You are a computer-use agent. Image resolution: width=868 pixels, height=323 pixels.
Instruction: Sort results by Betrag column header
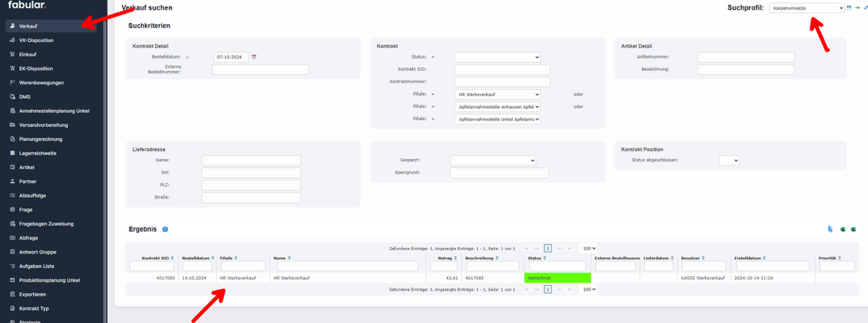[444, 258]
